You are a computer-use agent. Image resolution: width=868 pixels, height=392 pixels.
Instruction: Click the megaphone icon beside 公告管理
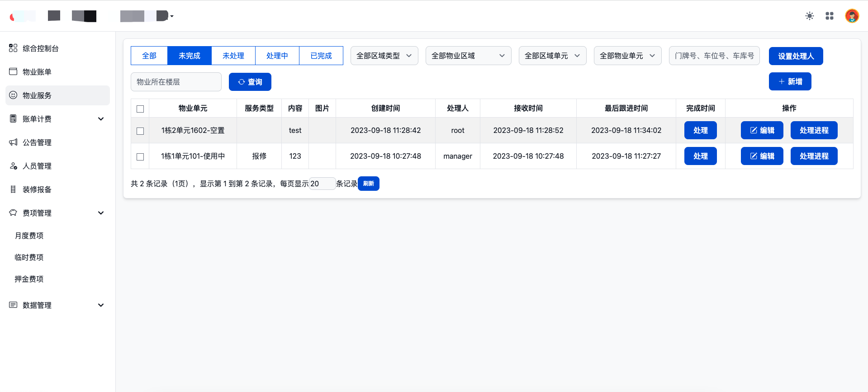click(x=13, y=142)
